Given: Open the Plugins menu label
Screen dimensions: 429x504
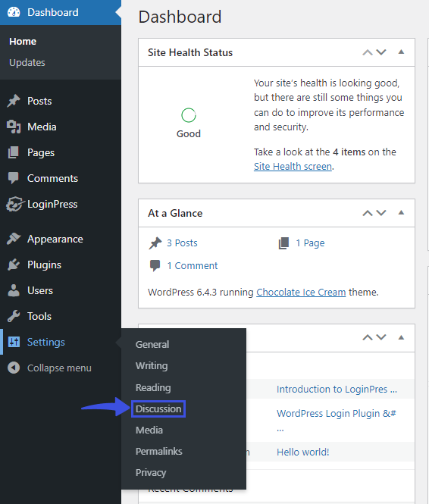Looking at the screenshot, I should tap(45, 265).
